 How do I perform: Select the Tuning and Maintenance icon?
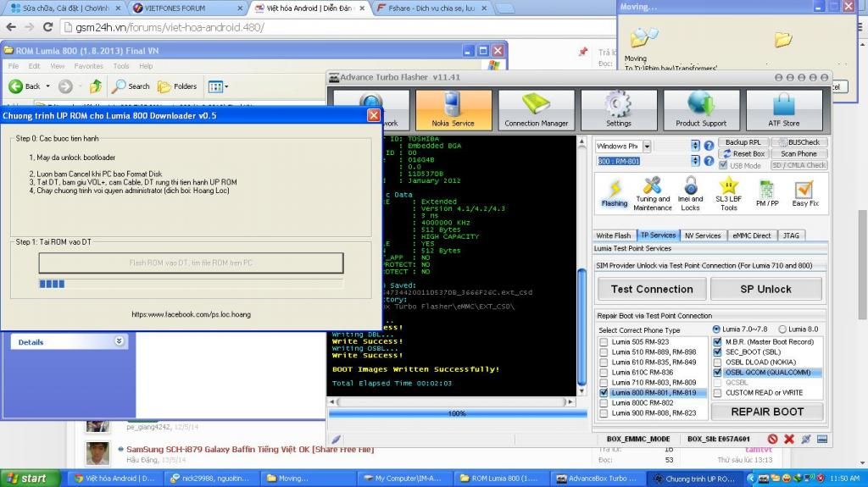653,193
